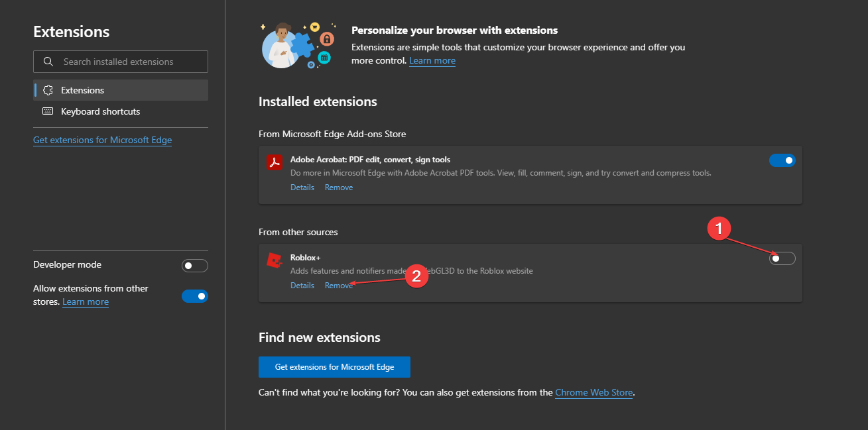Disable the Adobe Acrobat extension toggle

pos(782,160)
